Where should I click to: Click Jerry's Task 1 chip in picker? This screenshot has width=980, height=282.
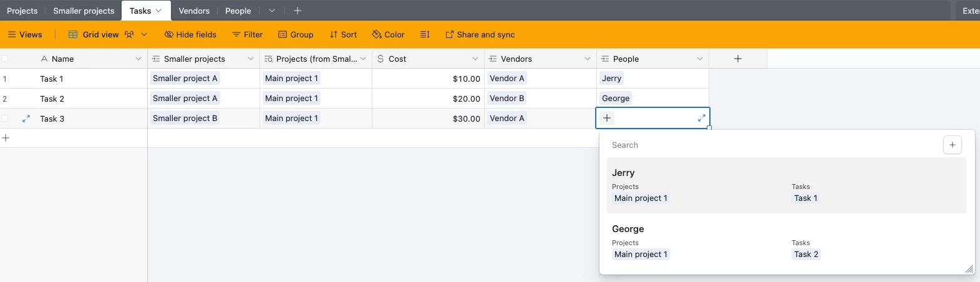coord(805,198)
